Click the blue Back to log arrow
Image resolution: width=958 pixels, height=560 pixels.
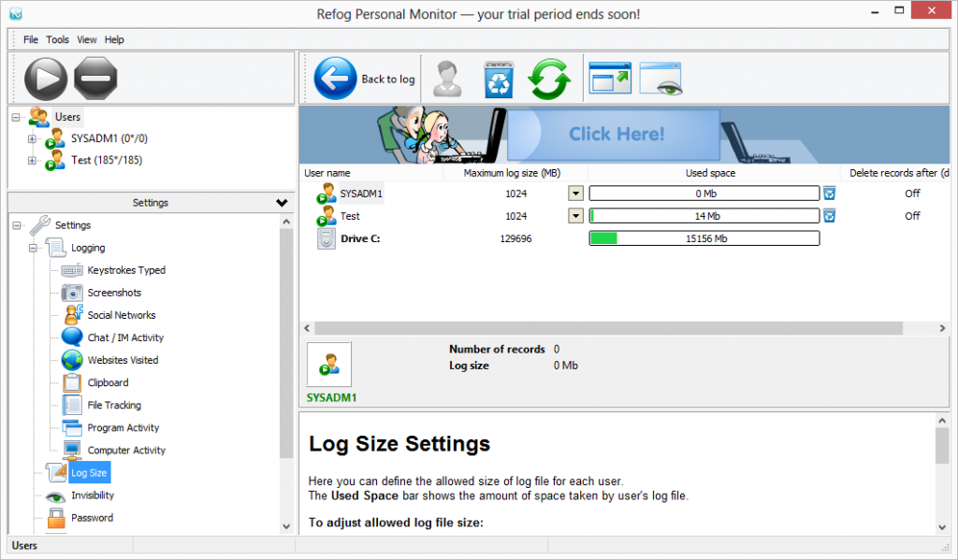[x=336, y=79]
